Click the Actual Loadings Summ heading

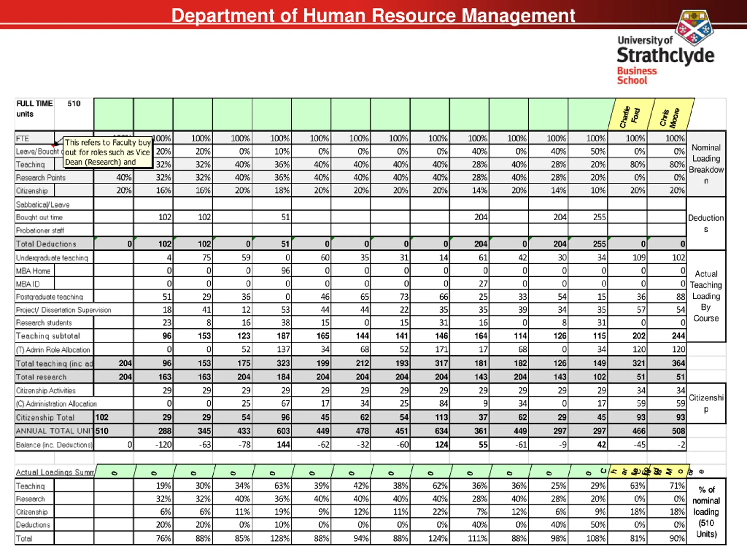(x=55, y=472)
